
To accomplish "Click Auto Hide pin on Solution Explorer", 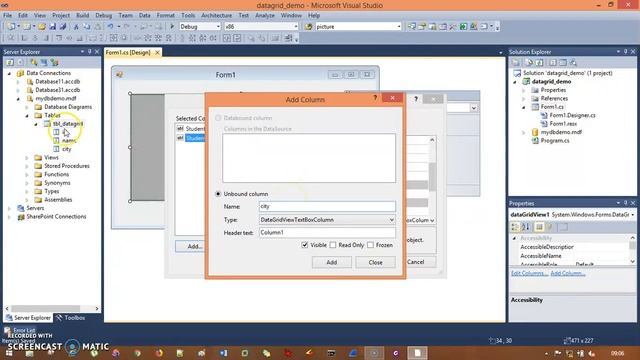I will pyautogui.click(x=625, y=52).
